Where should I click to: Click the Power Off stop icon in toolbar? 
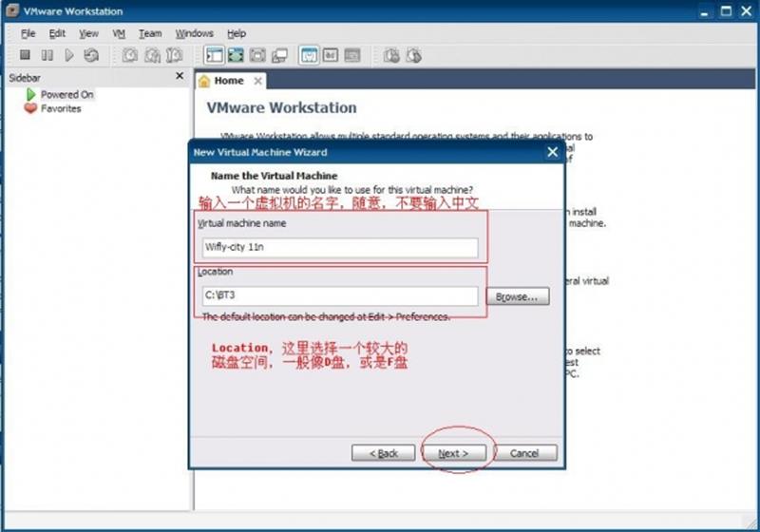click(25, 55)
